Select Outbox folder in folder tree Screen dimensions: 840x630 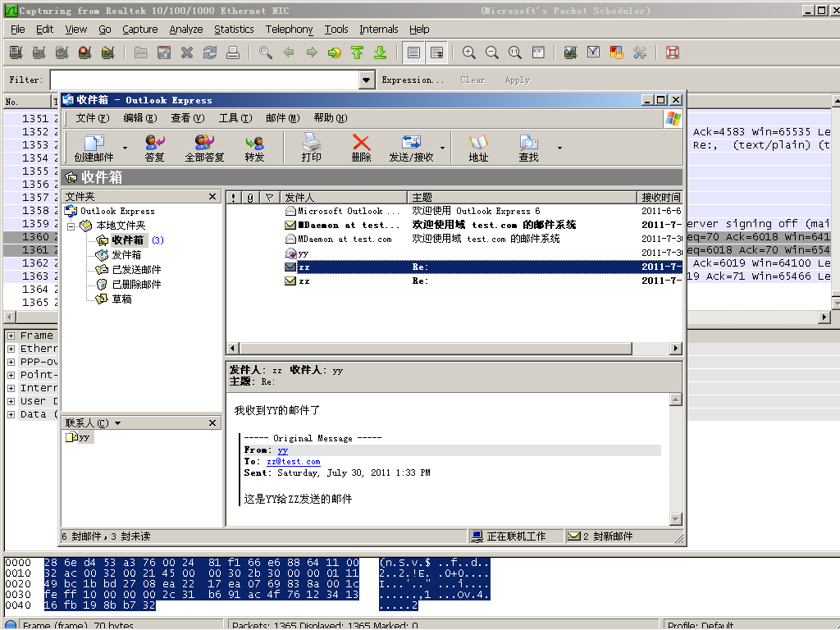coord(119,255)
